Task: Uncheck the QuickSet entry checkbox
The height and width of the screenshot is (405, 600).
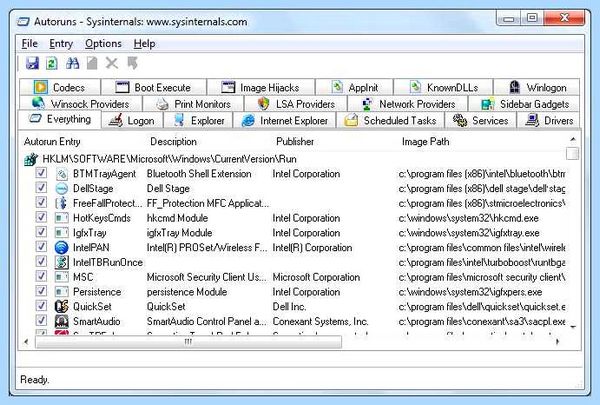Action: 41,305
